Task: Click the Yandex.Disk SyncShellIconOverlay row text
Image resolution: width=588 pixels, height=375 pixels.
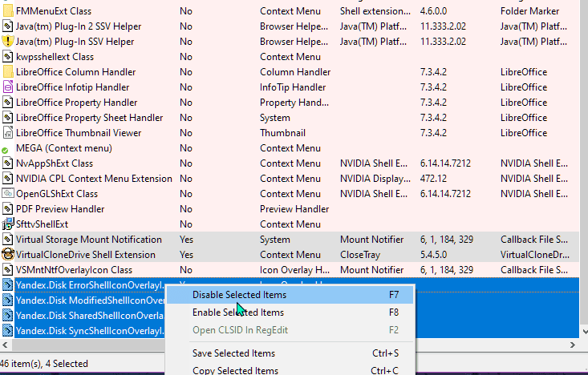Action: [90, 331]
